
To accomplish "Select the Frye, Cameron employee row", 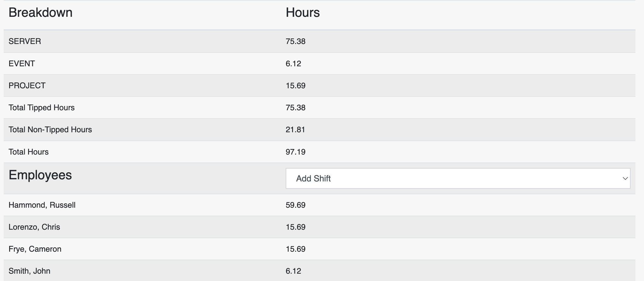I will pyautogui.click(x=320, y=249).
